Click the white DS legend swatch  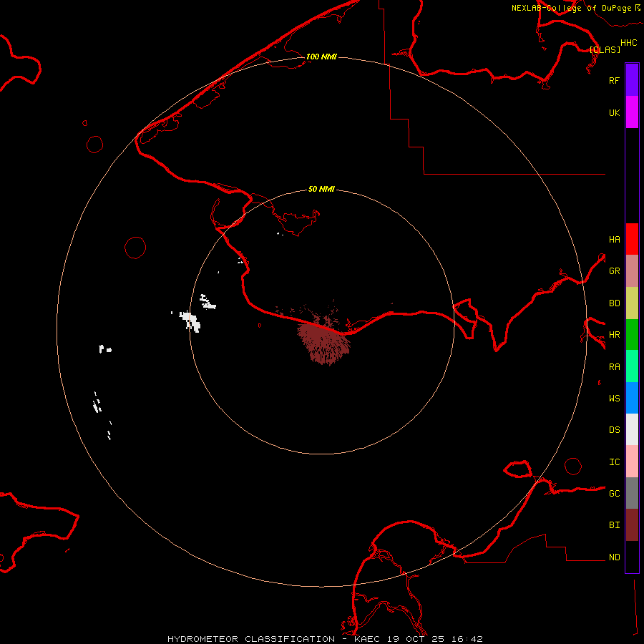pos(632,429)
